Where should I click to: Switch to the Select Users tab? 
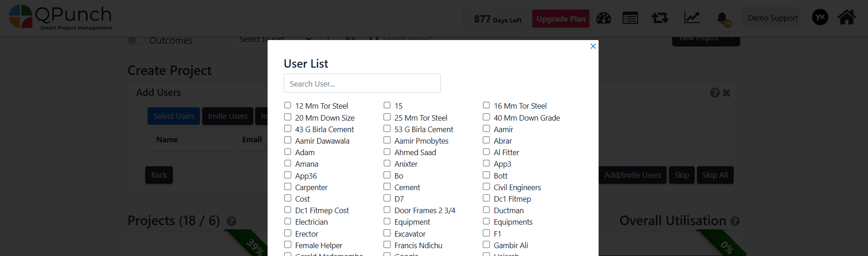click(x=174, y=116)
